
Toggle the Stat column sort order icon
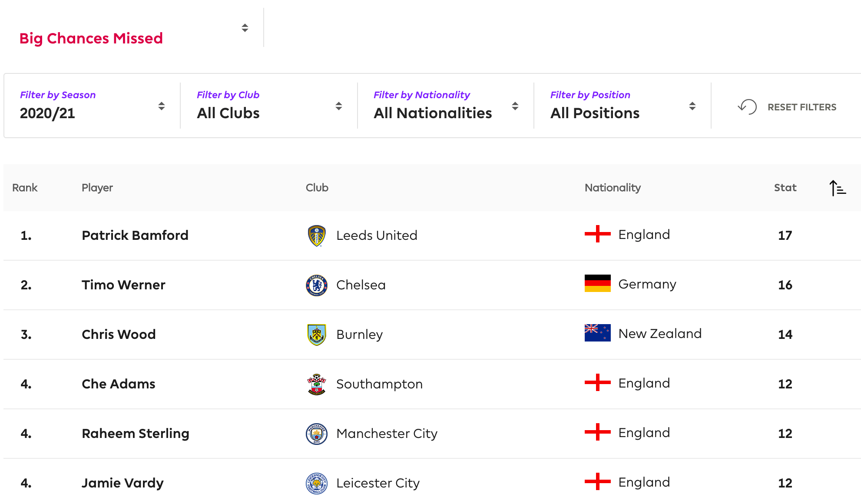coord(838,188)
